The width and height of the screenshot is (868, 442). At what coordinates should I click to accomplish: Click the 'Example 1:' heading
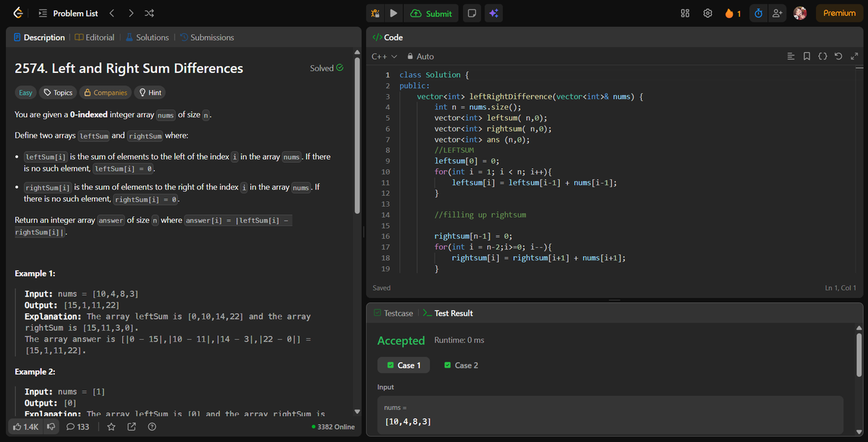pos(35,273)
